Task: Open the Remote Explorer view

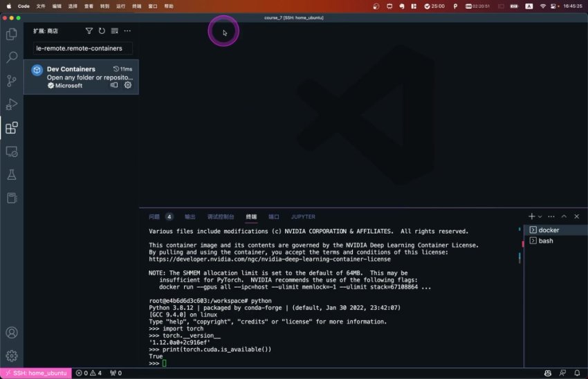Action: click(11, 151)
